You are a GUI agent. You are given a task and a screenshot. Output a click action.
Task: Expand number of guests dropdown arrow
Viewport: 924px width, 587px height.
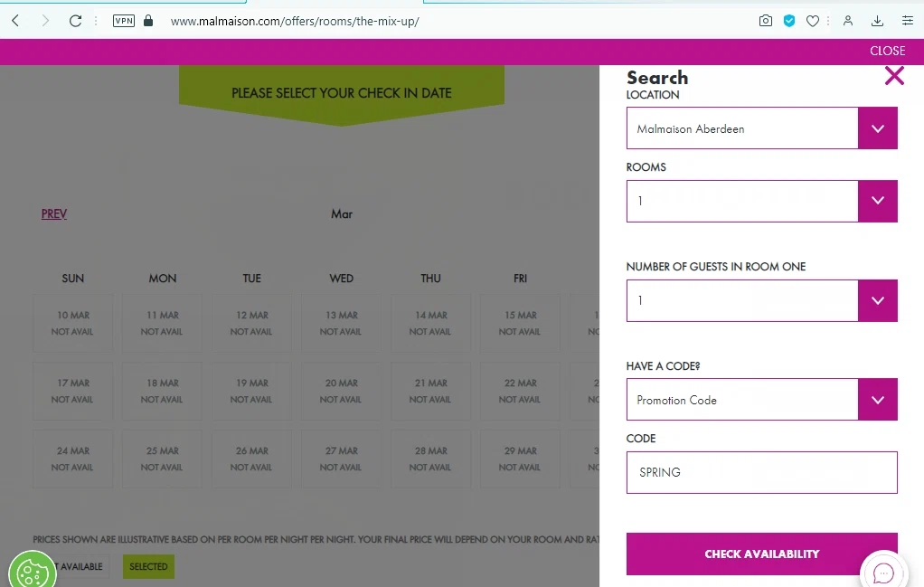pyautogui.click(x=878, y=300)
